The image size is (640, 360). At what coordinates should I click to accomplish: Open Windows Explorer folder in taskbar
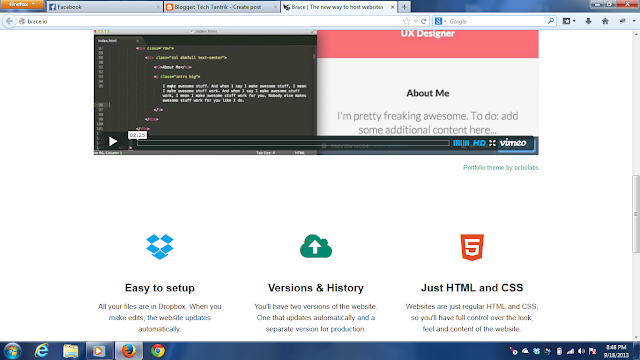71,351
